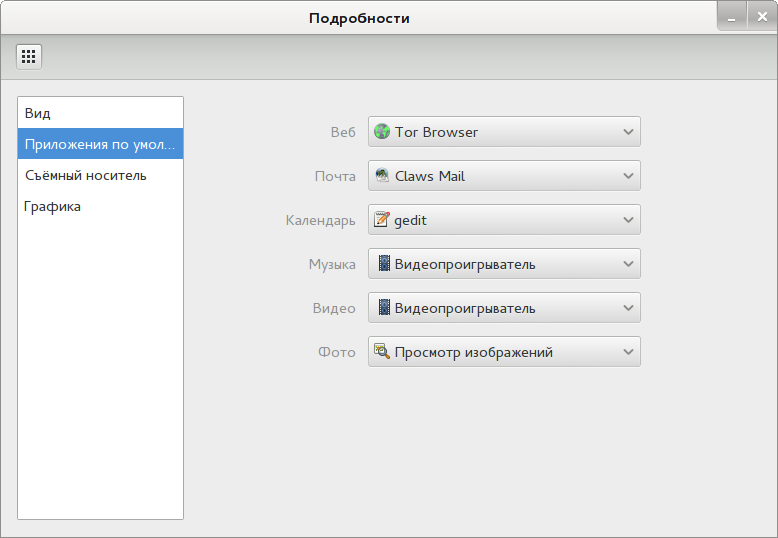Click the Видео label
Image resolution: width=778 pixels, height=538 pixels.
click(x=334, y=308)
